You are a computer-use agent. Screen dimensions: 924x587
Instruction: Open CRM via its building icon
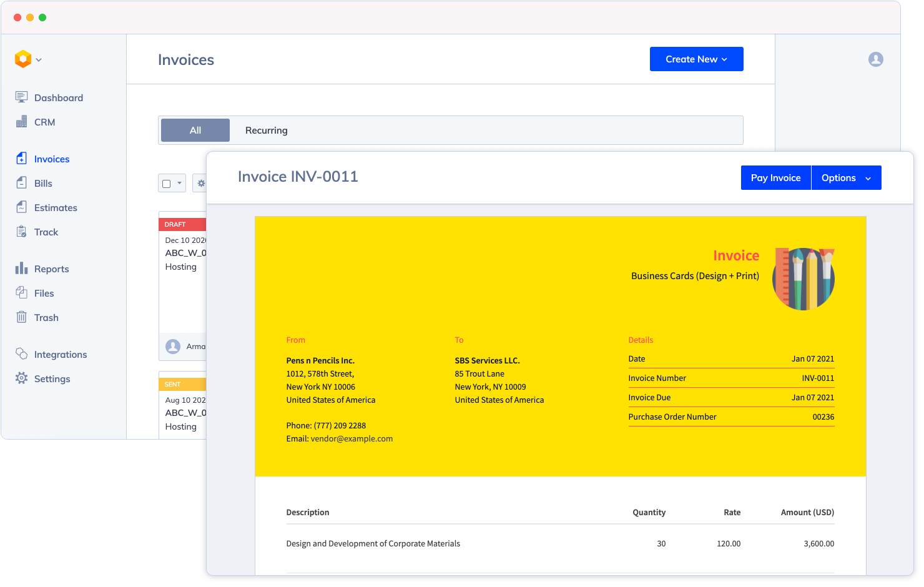[x=22, y=122]
